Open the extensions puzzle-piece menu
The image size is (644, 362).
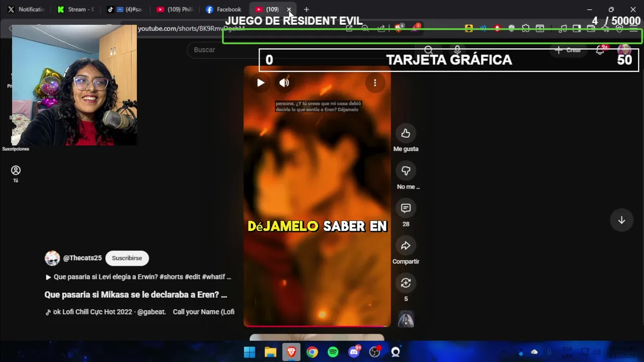point(526,29)
